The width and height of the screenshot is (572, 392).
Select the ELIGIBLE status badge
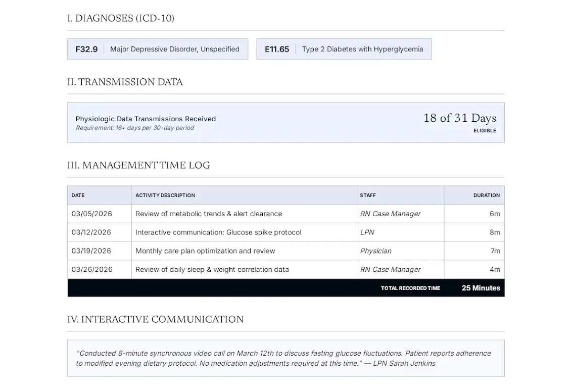pyautogui.click(x=485, y=130)
